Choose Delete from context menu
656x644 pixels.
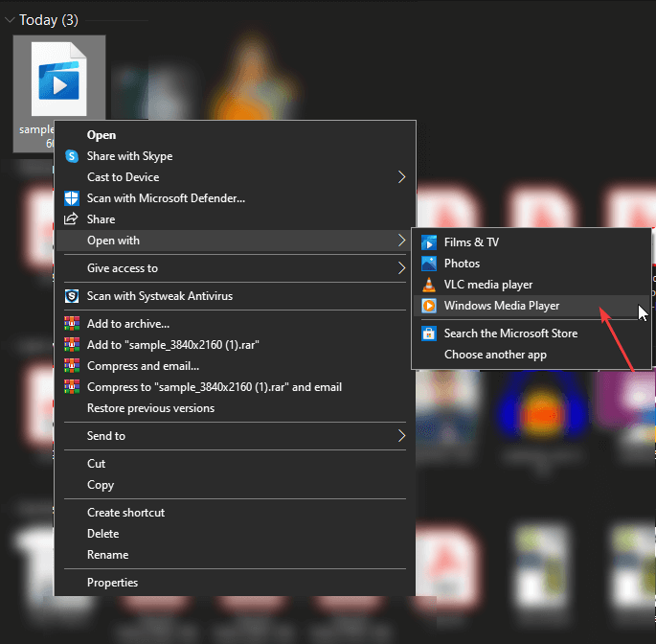point(236,534)
